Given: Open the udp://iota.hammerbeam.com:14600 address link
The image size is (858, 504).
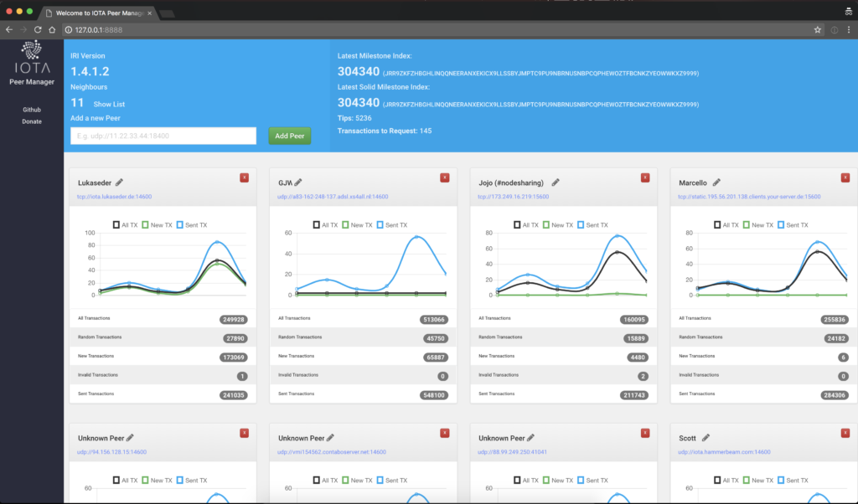Looking at the screenshot, I should click(x=724, y=452).
